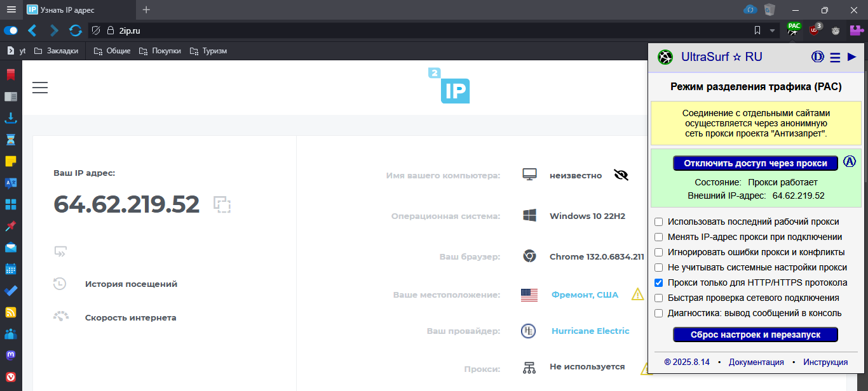Open the Hurricane Electric provider link
The width and height of the screenshot is (868, 391).
pyautogui.click(x=590, y=331)
